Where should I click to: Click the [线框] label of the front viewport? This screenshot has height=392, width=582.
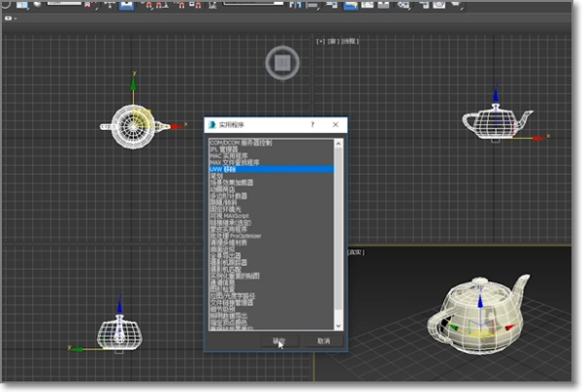pyautogui.click(x=349, y=41)
